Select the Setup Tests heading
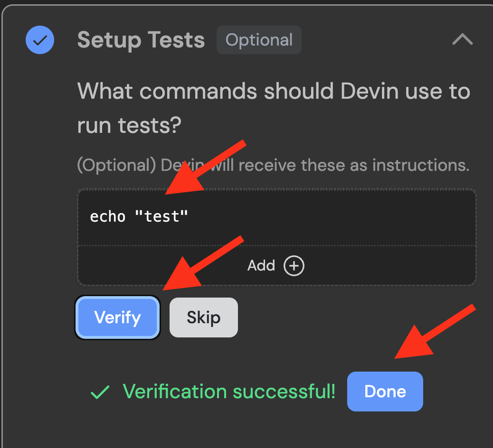This screenshot has width=493, height=448. pyautogui.click(x=141, y=40)
